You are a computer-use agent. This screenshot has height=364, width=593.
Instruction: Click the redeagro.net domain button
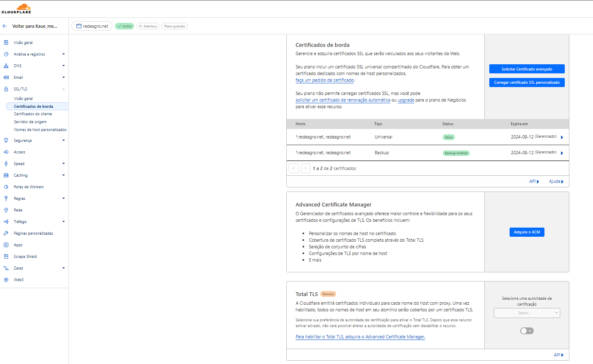point(92,26)
